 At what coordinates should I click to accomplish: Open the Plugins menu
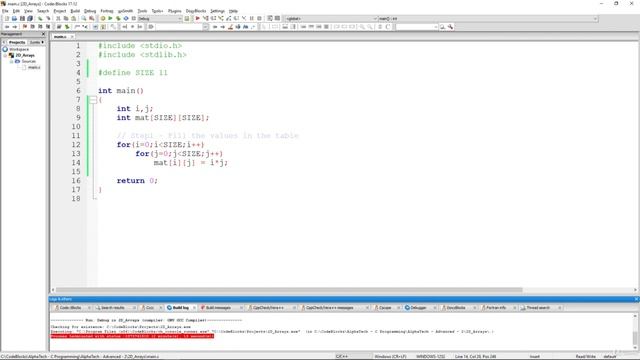(x=175, y=11)
